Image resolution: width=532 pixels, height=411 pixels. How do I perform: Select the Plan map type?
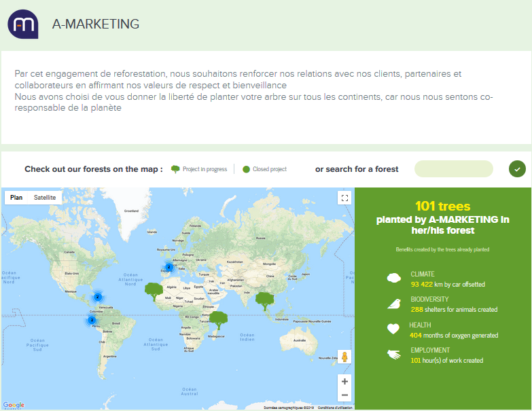point(16,198)
